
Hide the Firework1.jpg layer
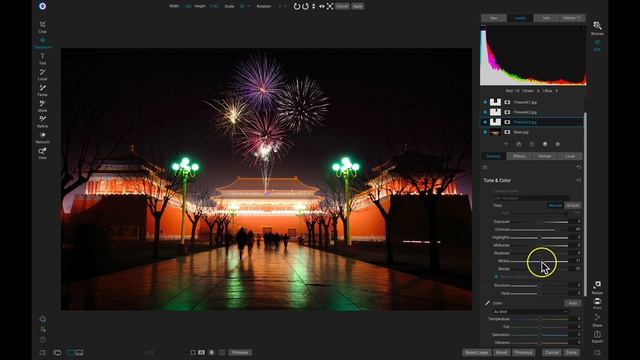pyautogui.click(x=485, y=102)
